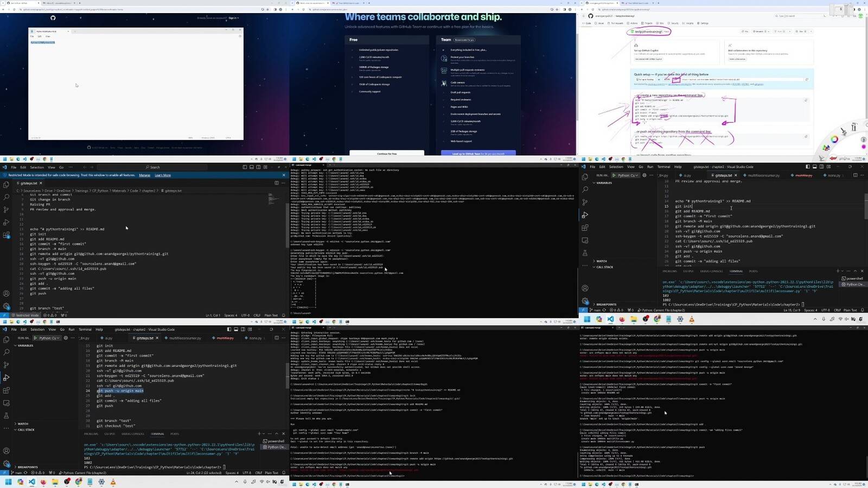Screen dimensions: 868x488
Task: Toggle panel visibility in bottom-left VS Code title bar
Action: (x=236, y=329)
